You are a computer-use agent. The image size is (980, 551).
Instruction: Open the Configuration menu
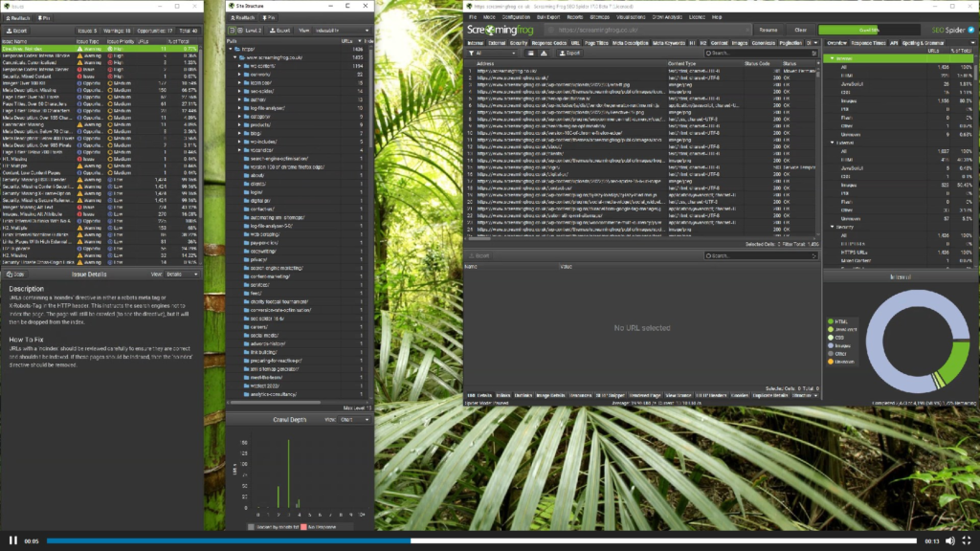click(x=516, y=17)
